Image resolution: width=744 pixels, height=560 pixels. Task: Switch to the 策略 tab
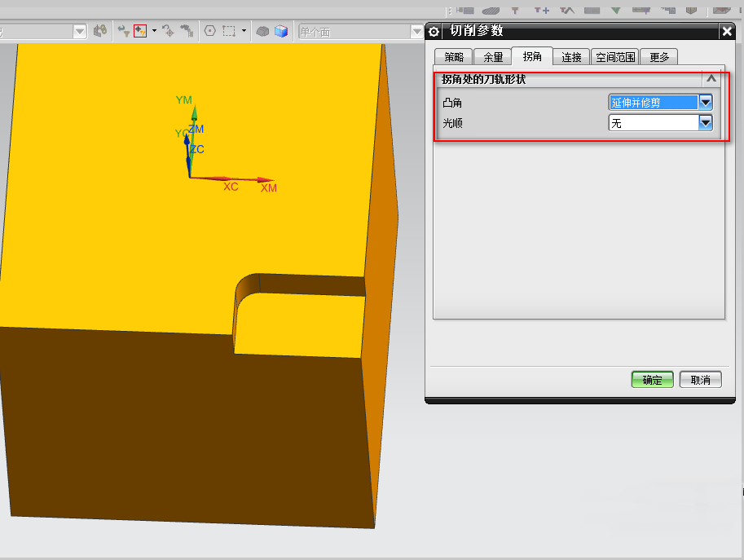(454, 57)
